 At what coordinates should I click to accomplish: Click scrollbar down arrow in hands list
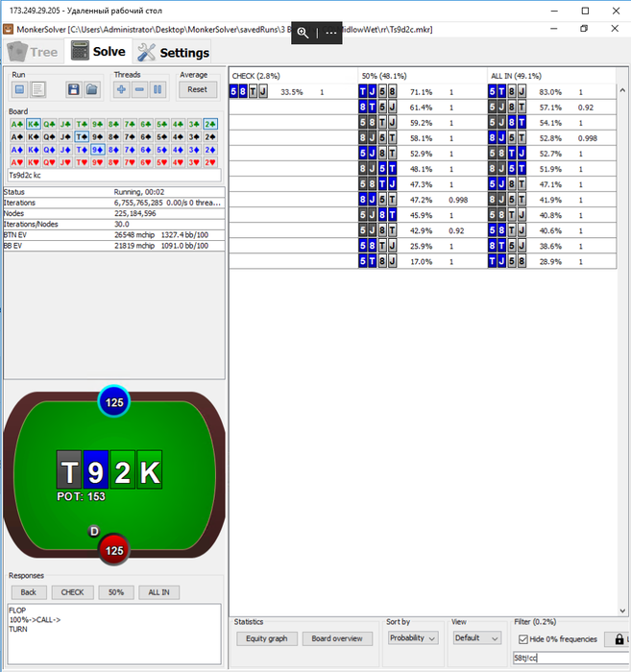pyautogui.click(x=622, y=611)
